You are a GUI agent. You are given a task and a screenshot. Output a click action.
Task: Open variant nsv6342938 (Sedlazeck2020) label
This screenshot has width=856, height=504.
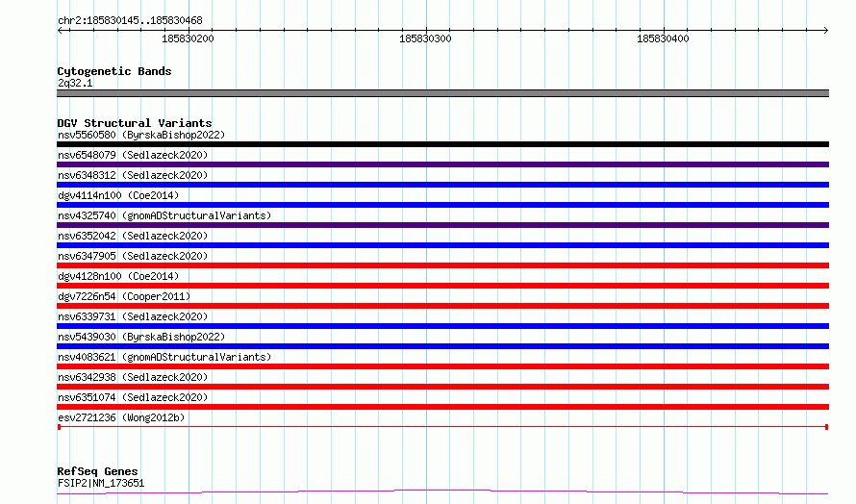pyautogui.click(x=133, y=377)
